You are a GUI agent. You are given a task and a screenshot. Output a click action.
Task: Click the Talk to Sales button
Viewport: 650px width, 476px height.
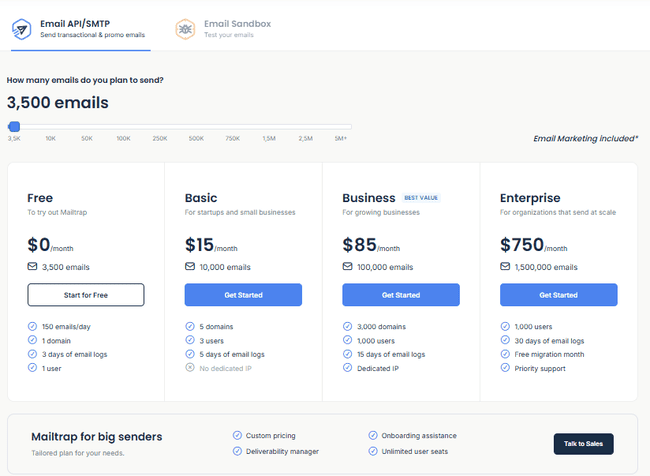[583, 444]
